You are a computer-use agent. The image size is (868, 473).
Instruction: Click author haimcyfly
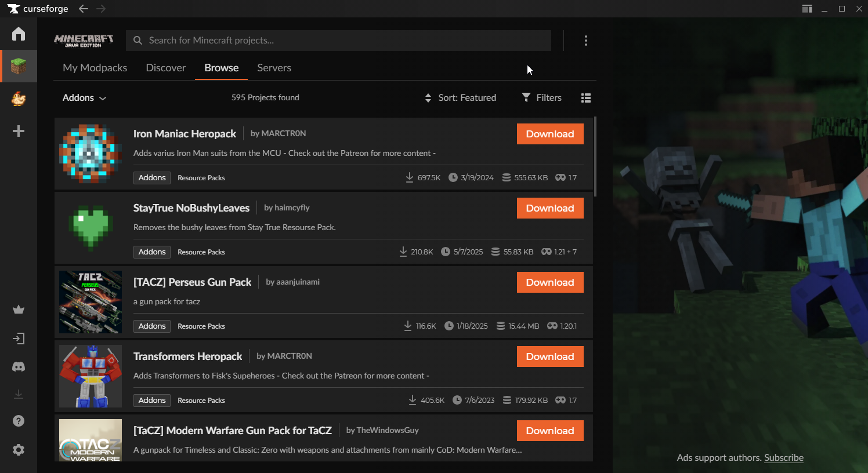(x=292, y=208)
